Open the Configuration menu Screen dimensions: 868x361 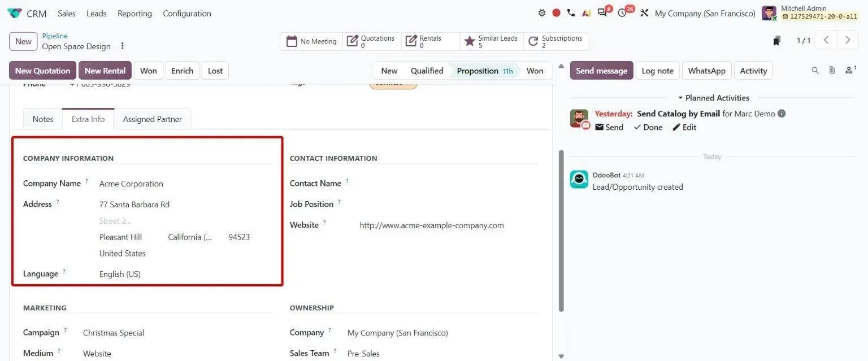[187, 13]
